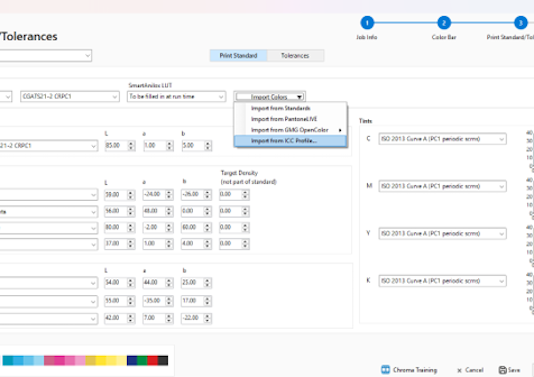Adjust spinner of a value 44.00
Viewport: 534px width, 377px height.
[x=169, y=283]
